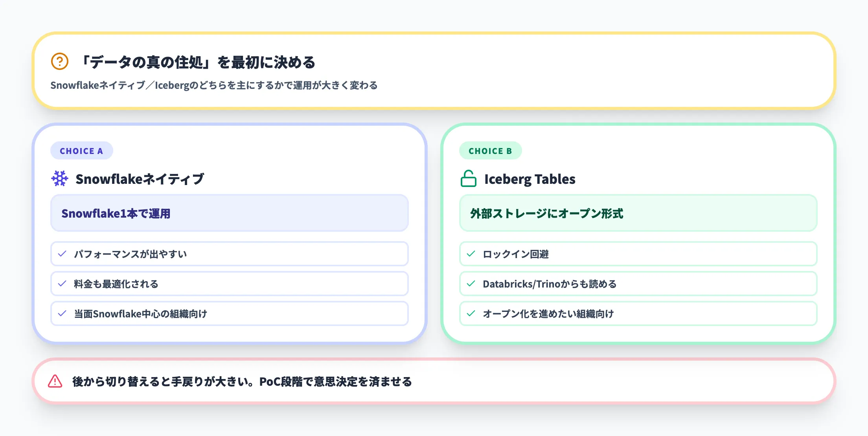Click checkmark beside 料金も最適化される
Image resolution: width=868 pixels, height=436 pixels.
pos(62,284)
